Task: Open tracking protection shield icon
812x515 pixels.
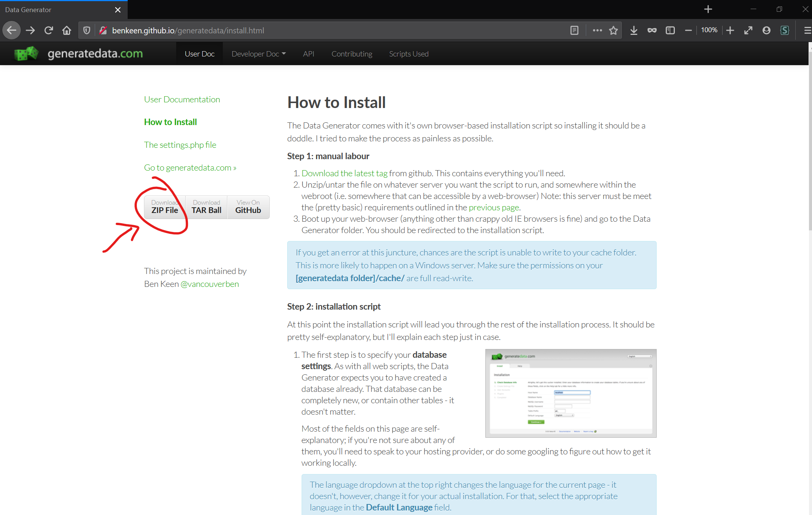Action: pos(87,30)
